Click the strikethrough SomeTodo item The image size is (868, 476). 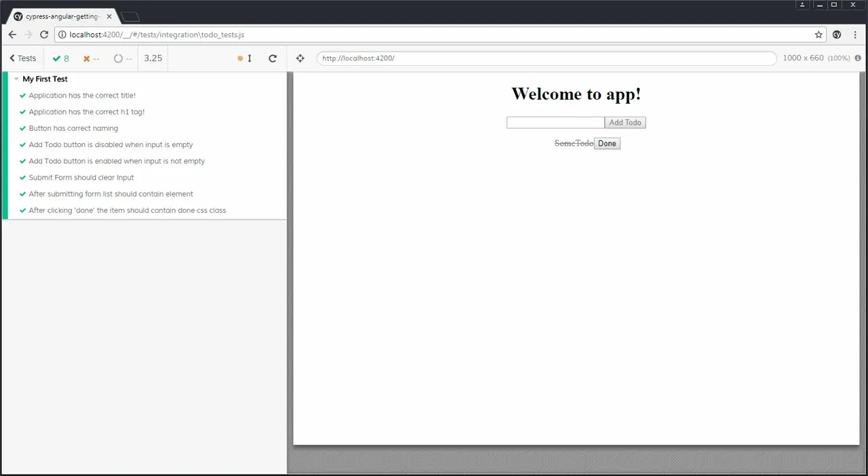click(x=574, y=143)
